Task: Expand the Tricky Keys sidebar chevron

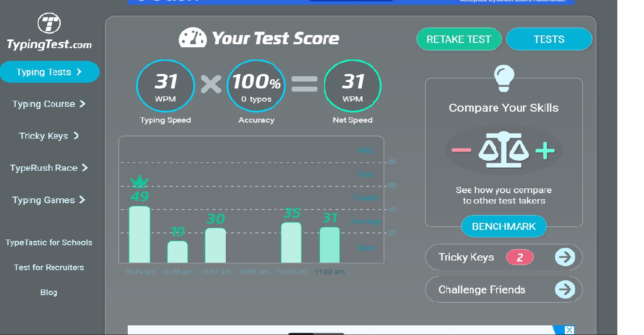Action: (76, 136)
